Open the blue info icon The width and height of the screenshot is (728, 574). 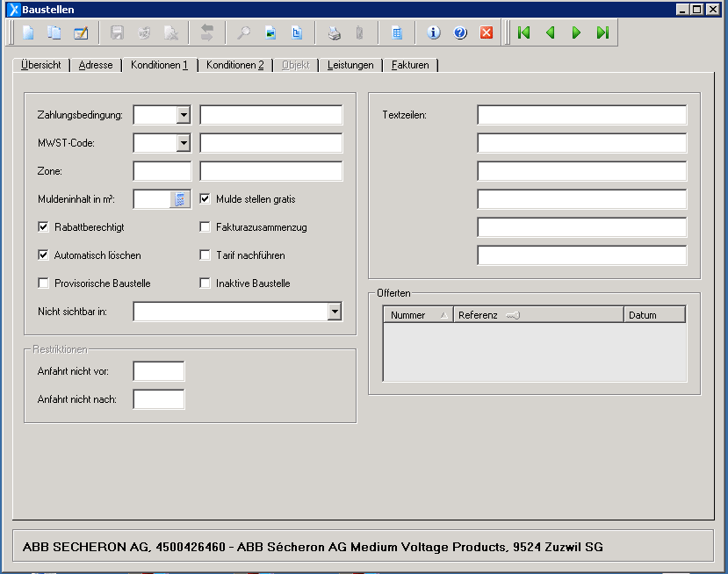(x=433, y=33)
